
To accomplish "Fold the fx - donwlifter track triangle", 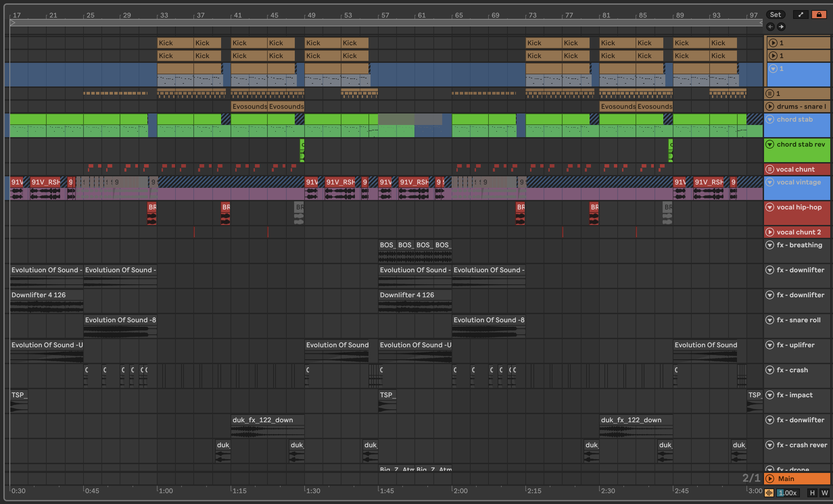I will pyautogui.click(x=770, y=420).
